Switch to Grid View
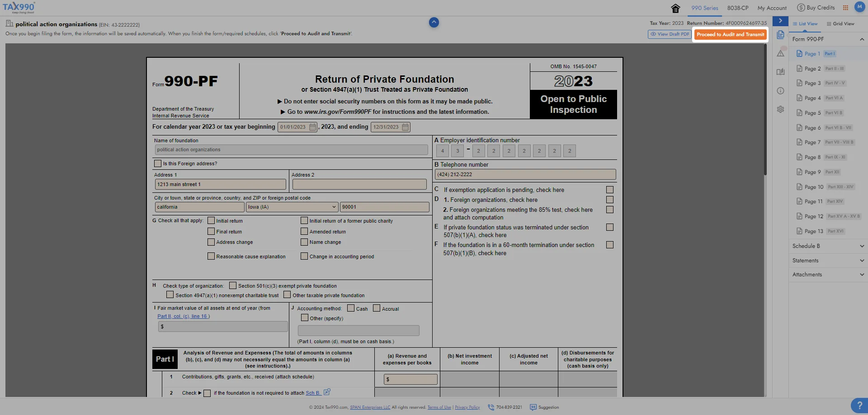The width and height of the screenshot is (868, 415). pos(840,23)
